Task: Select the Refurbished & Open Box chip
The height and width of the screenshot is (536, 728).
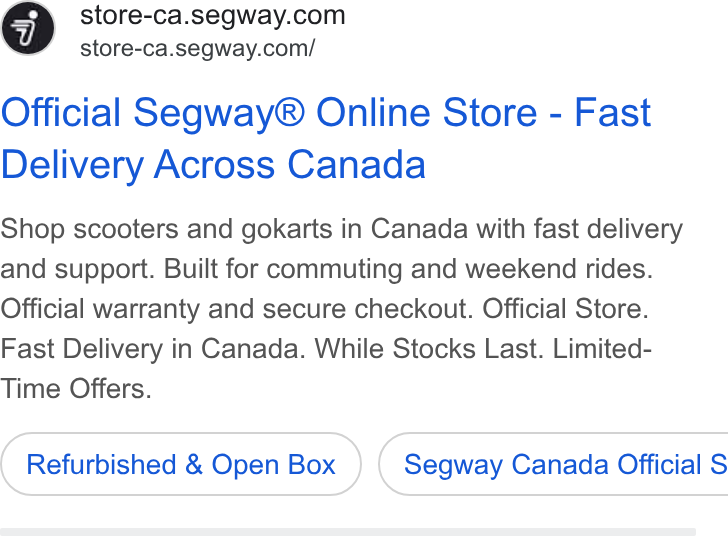Action: click(x=181, y=464)
